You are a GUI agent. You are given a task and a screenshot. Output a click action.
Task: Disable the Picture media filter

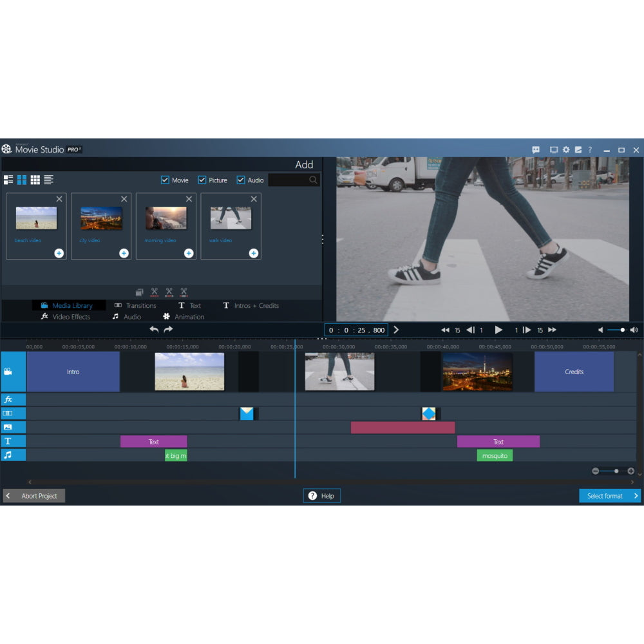[x=202, y=180]
